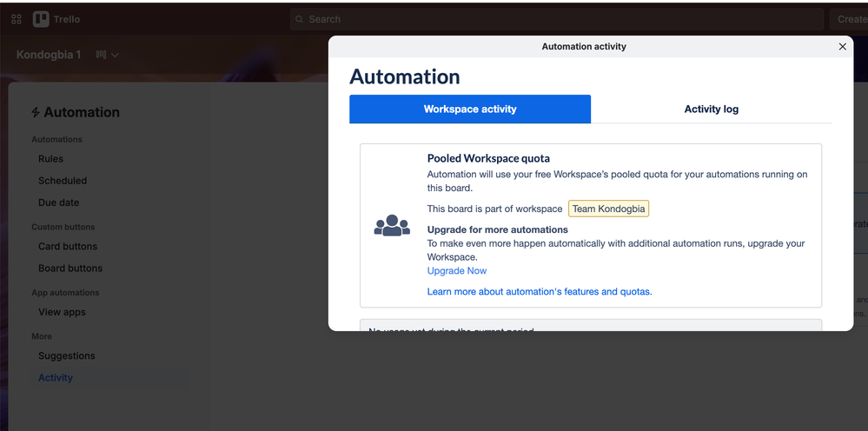Click the Create button in header
The width and height of the screenshot is (868, 431).
click(x=849, y=19)
